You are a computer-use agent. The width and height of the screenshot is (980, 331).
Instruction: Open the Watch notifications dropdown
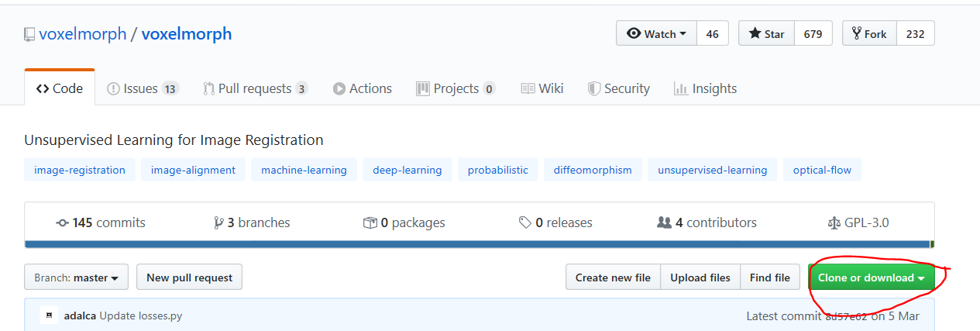(657, 34)
